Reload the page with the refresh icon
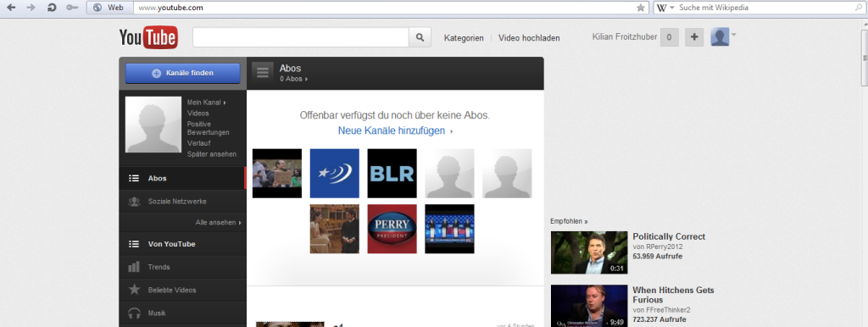The height and width of the screenshot is (327, 868). point(52,8)
